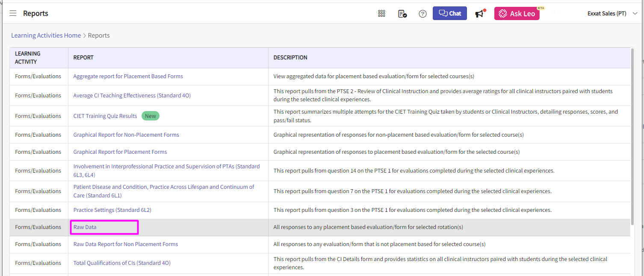The height and width of the screenshot is (276, 644).
Task: Launch the Ask Leo assistant
Action: [517, 14]
